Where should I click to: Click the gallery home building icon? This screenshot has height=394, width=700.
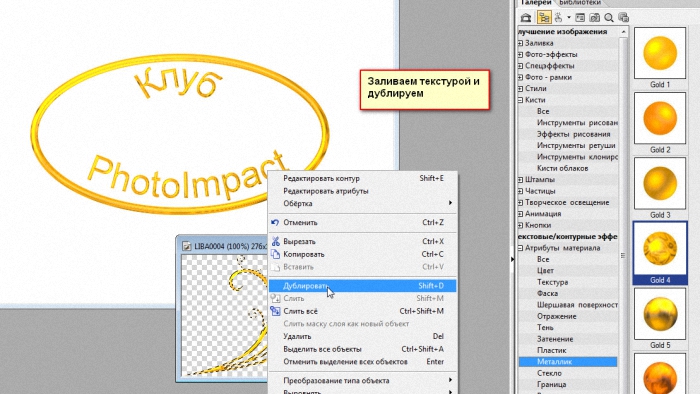click(x=526, y=17)
